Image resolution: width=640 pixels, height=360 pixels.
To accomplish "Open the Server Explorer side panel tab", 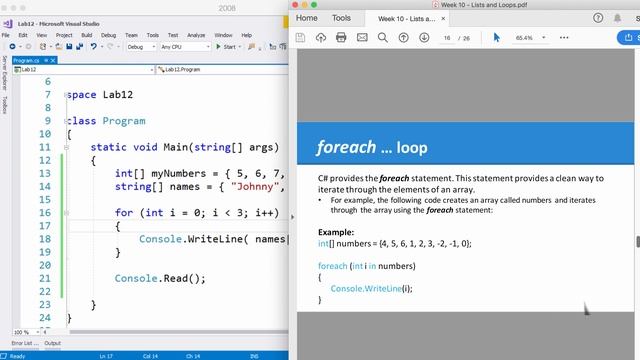I will [x=4, y=73].
